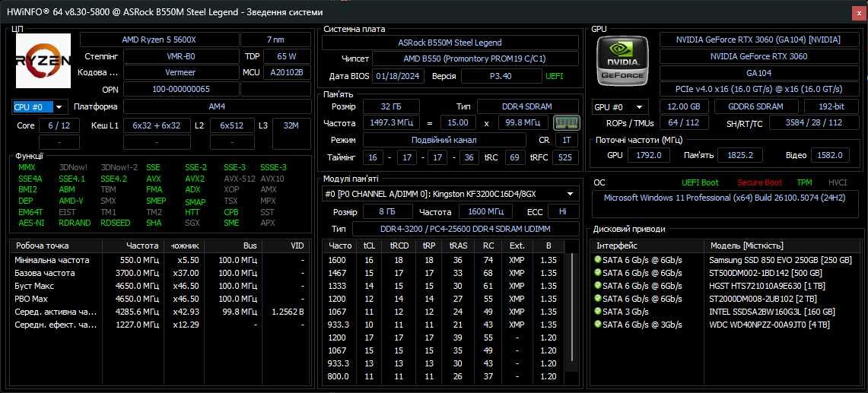Click the 'Частота' column header in CPU table
The image size is (868, 393).
pyautogui.click(x=133, y=246)
